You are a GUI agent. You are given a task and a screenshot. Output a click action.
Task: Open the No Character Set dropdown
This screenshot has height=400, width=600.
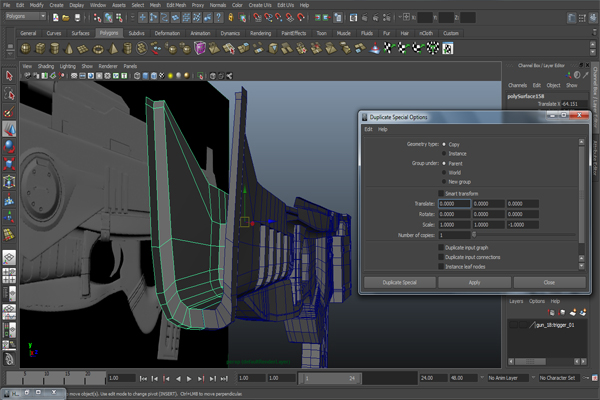(560, 378)
